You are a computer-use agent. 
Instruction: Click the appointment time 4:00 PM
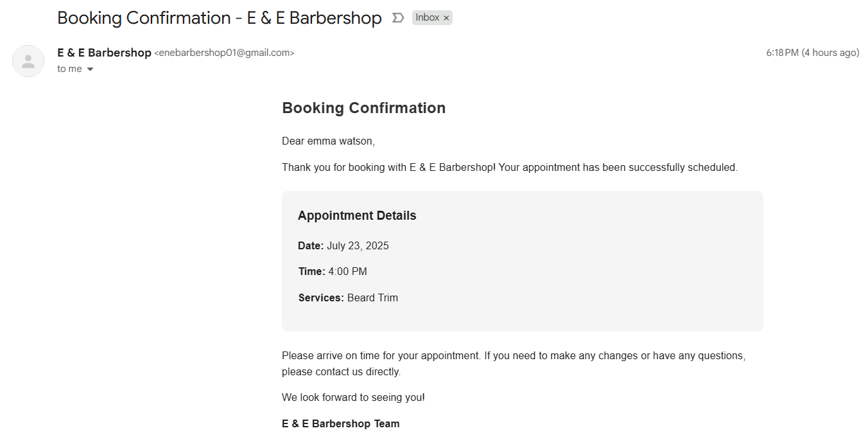[x=347, y=272]
